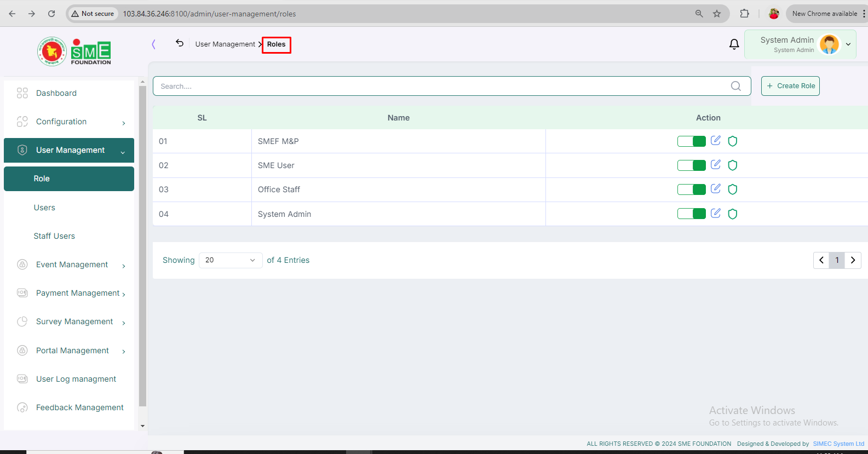Click the Event Management icon in sidebar

pyautogui.click(x=22, y=265)
